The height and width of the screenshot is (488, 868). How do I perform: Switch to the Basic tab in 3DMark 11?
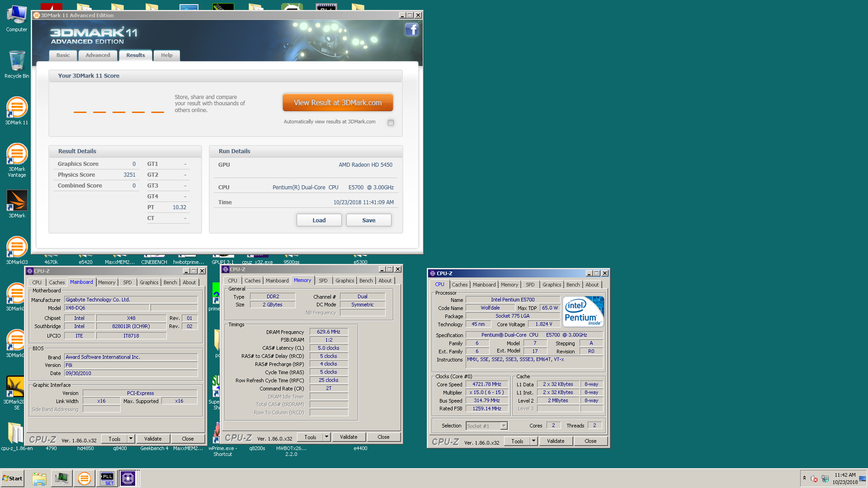[x=63, y=55]
